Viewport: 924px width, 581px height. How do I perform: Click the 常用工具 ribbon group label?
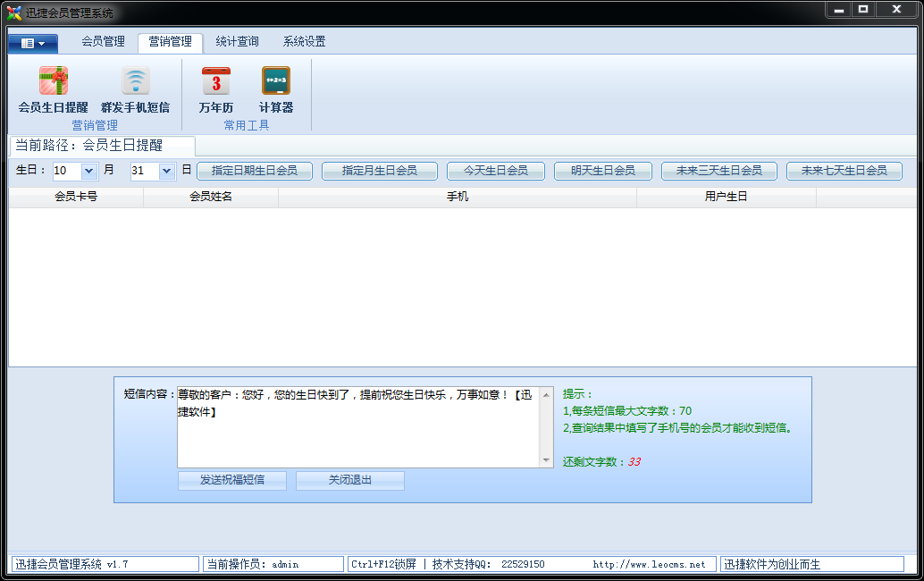(247, 125)
